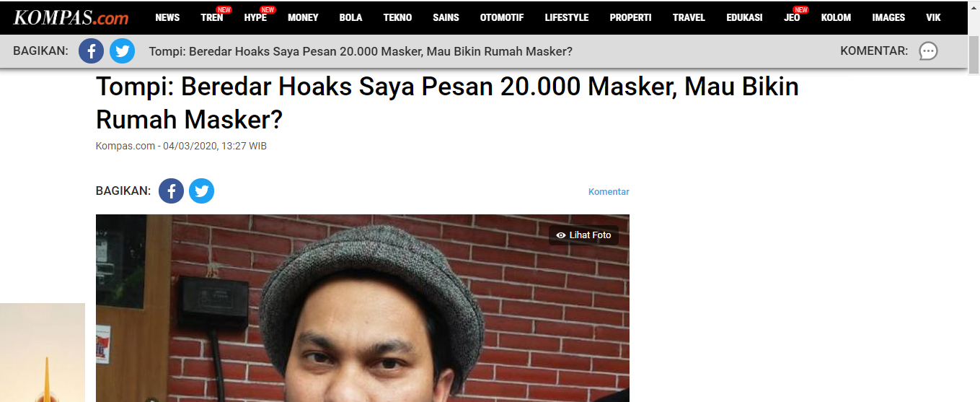Select LIFESTYLE from top navigation
Screen dimensions: 980x402
pos(567,18)
